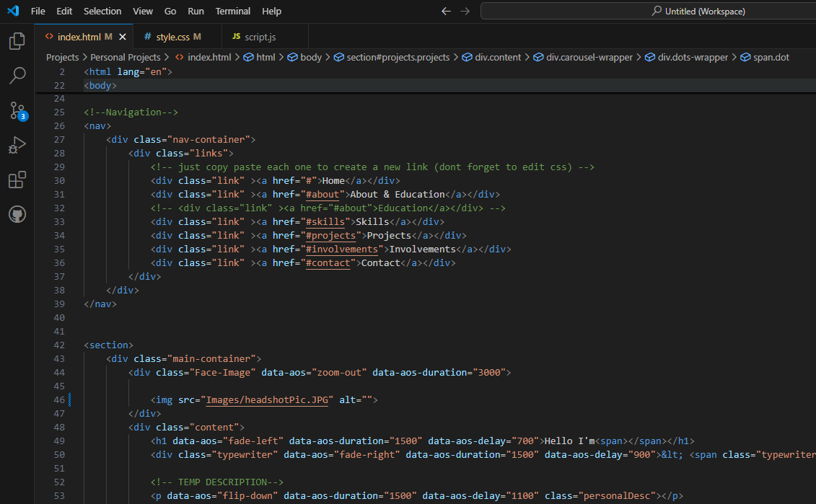Screen dimensions: 816x504
Task: Open the GitHub view in activity bar
Action: coord(17,214)
